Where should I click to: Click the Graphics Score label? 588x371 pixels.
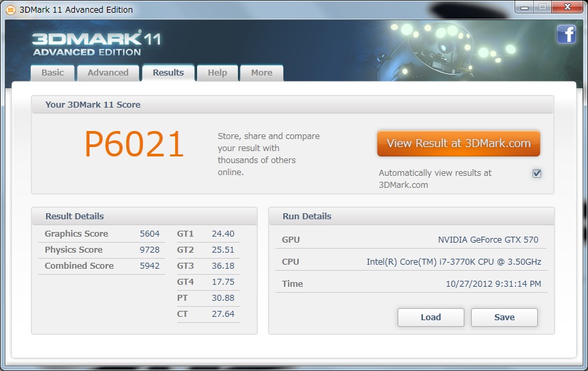[x=76, y=234]
